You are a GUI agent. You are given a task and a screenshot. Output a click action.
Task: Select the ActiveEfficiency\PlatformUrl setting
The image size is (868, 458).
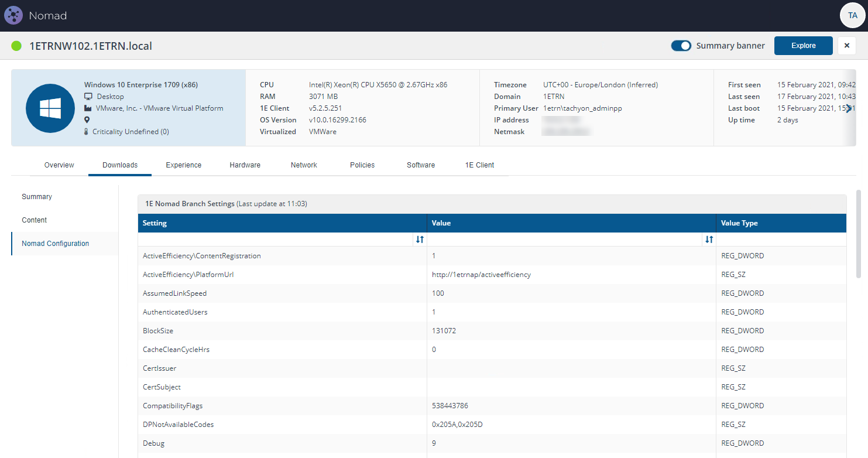(x=188, y=275)
